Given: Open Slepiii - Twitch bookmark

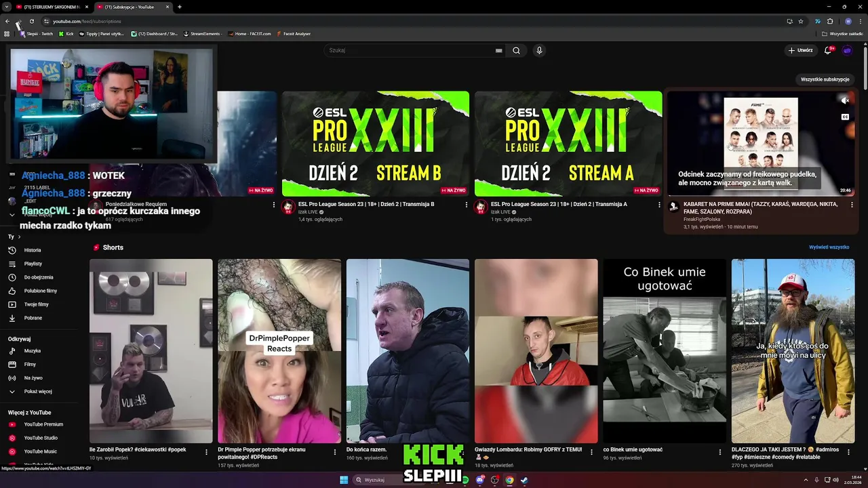Looking at the screenshot, I should click(x=36, y=33).
